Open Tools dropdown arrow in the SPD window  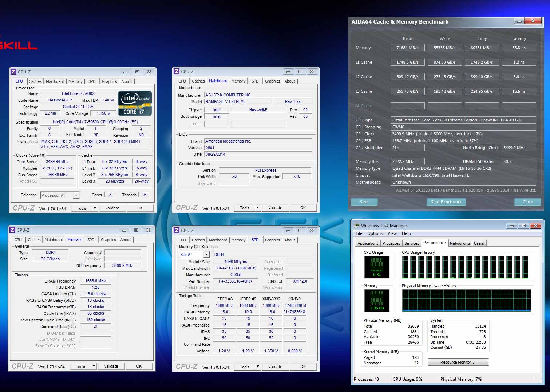coord(258,367)
